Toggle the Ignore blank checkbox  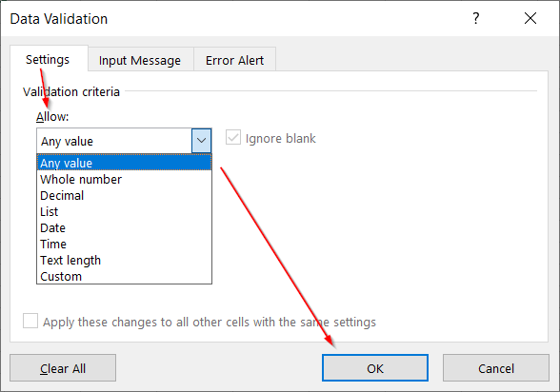(233, 137)
